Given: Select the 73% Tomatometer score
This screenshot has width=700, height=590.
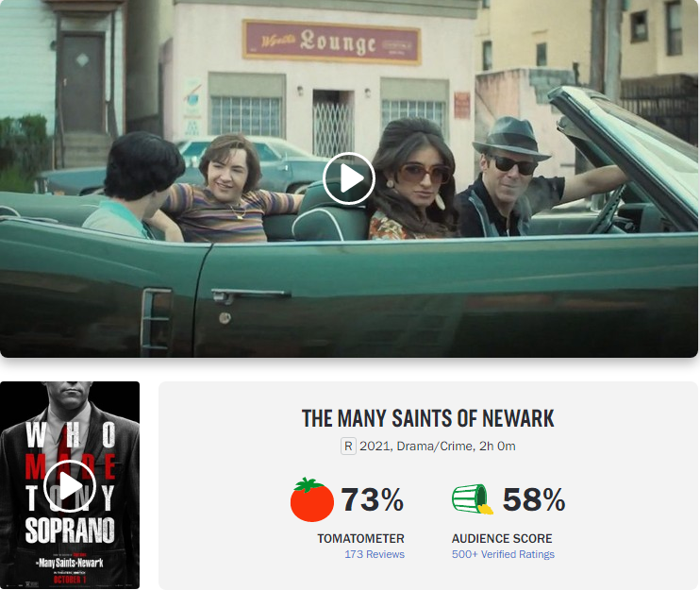Looking at the screenshot, I should coord(373,499).
